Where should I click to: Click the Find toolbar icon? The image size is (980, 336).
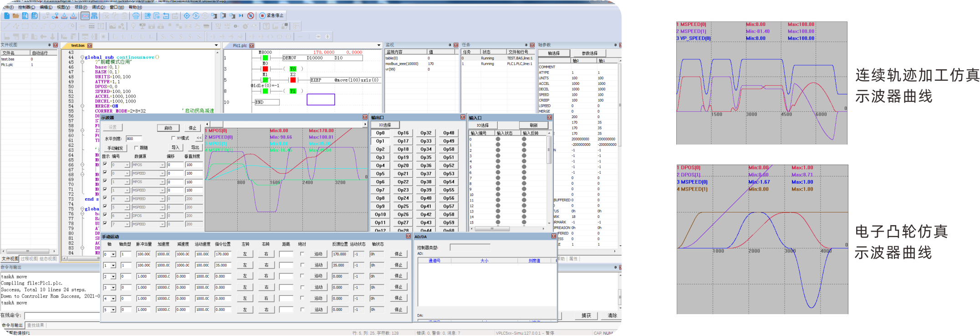tap(148, 16)
